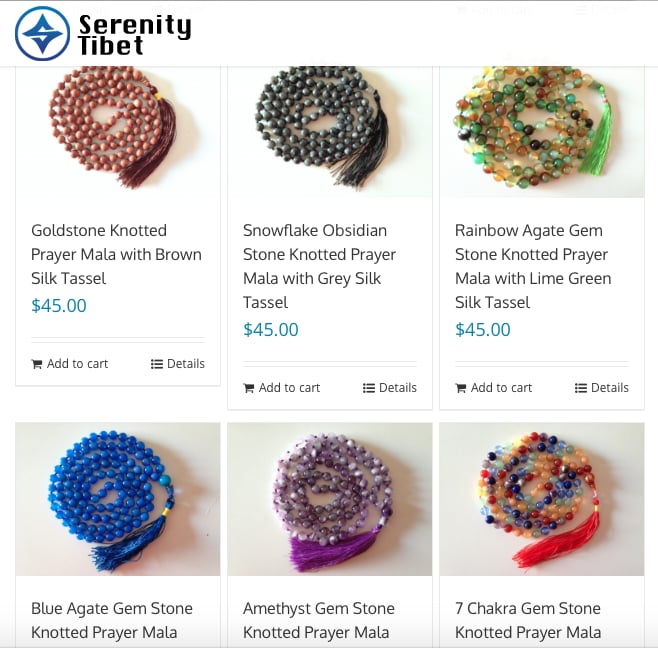Viewport: 658px width, 648px height.
Task: Click the list icon beside Snowflake Obsidian Details
Action: pos(368,388)
